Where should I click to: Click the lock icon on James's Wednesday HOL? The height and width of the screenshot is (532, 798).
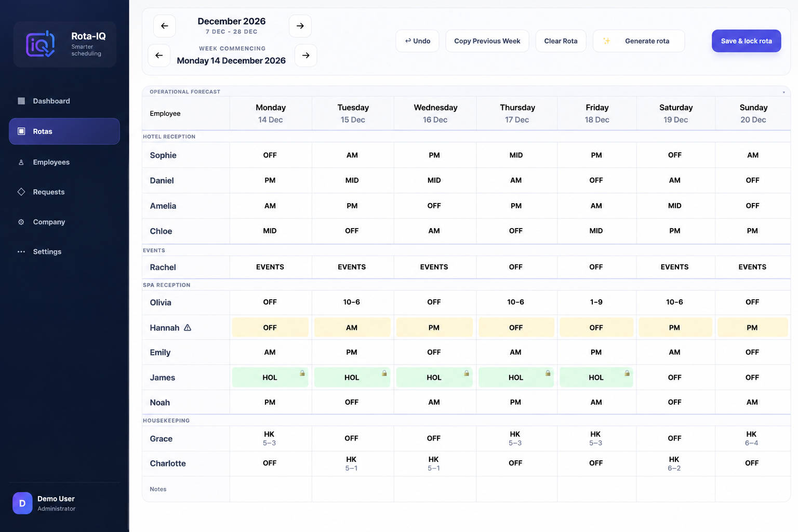tap(467, 373)
